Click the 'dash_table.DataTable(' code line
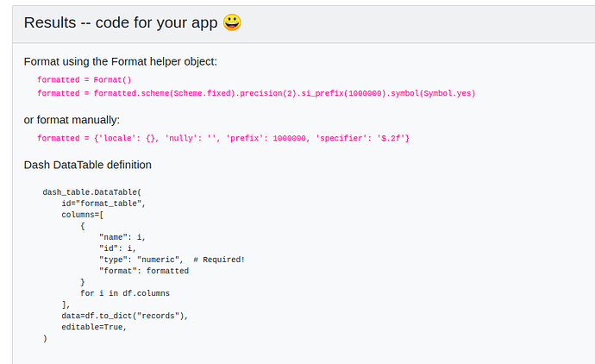595x364 pixels. point(91,192)
